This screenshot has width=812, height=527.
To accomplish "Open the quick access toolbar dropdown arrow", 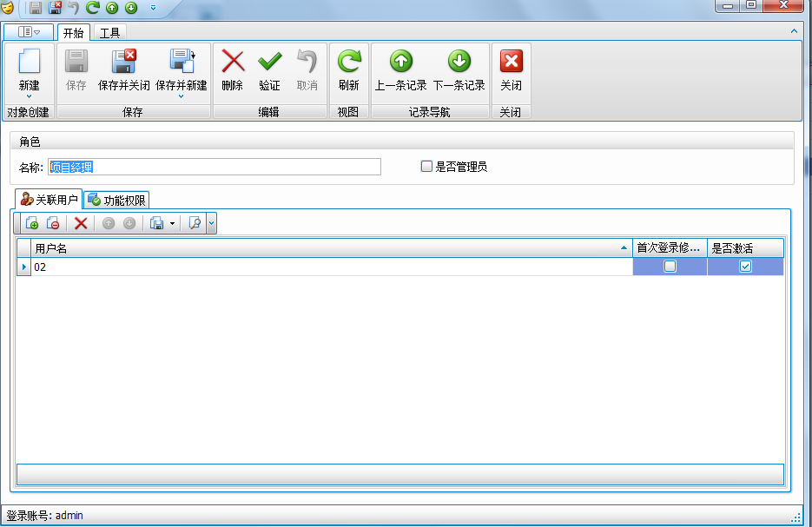I will click(153, 9).
